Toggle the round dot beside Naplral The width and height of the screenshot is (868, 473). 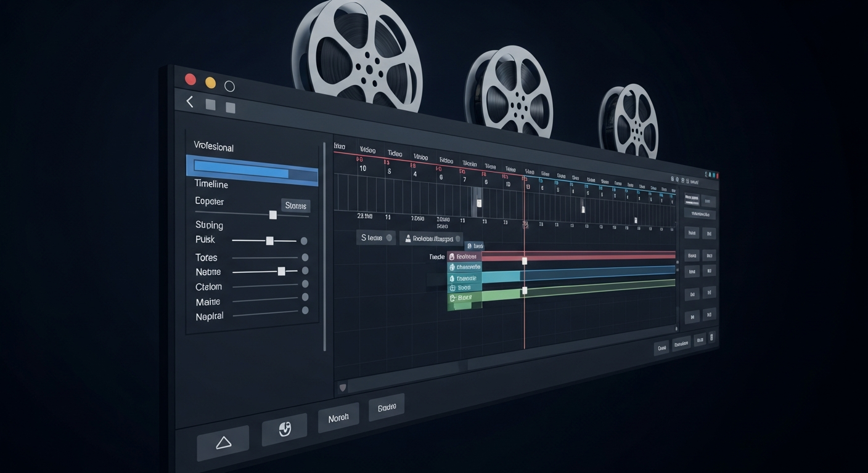click(305, 310)
